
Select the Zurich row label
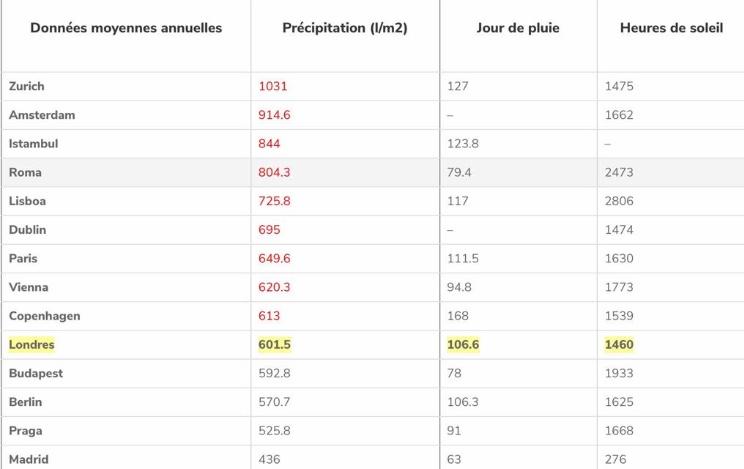coord(27,87)
